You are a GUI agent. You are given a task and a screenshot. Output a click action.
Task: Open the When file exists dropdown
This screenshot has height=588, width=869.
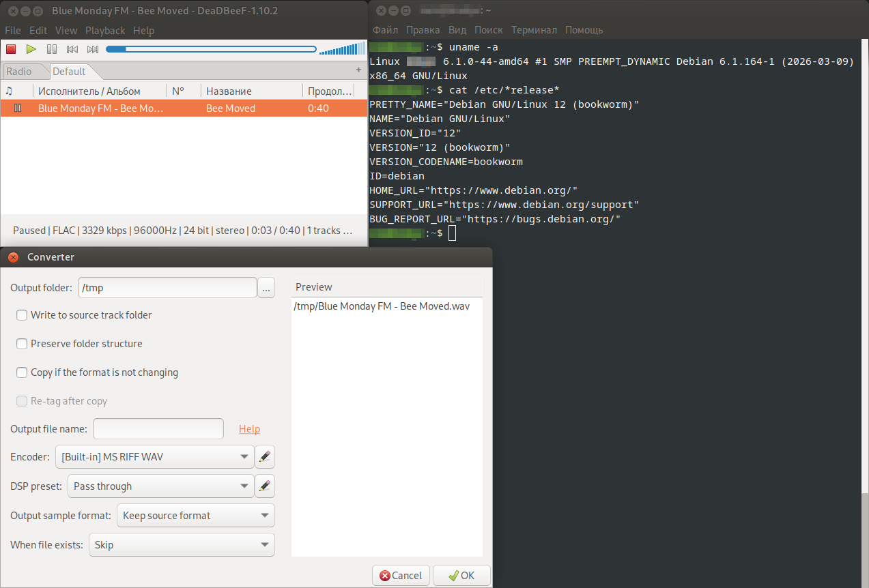182,545
